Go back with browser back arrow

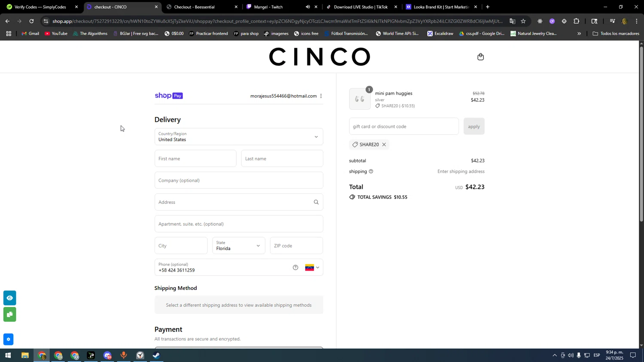[7, 21]
